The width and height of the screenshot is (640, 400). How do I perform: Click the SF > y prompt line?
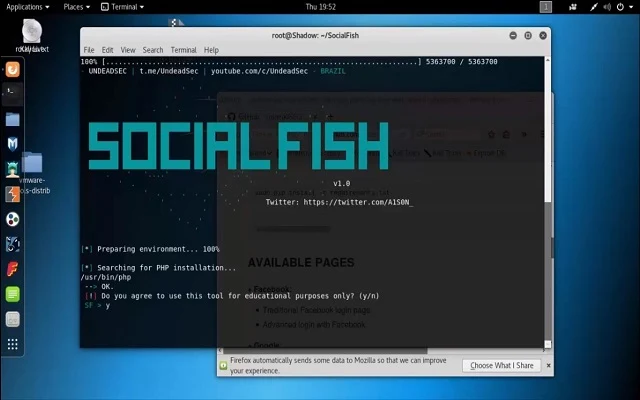(97, 305)
